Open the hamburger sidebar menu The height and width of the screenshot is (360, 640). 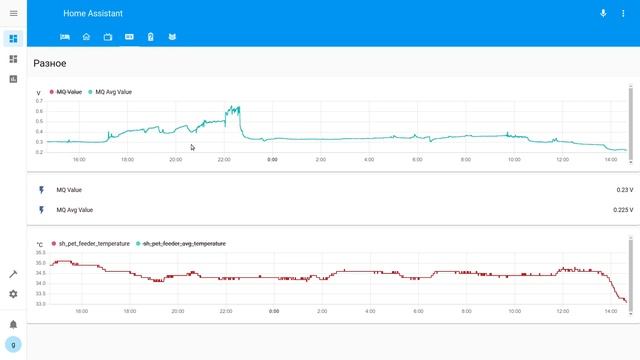pos(13,13)
